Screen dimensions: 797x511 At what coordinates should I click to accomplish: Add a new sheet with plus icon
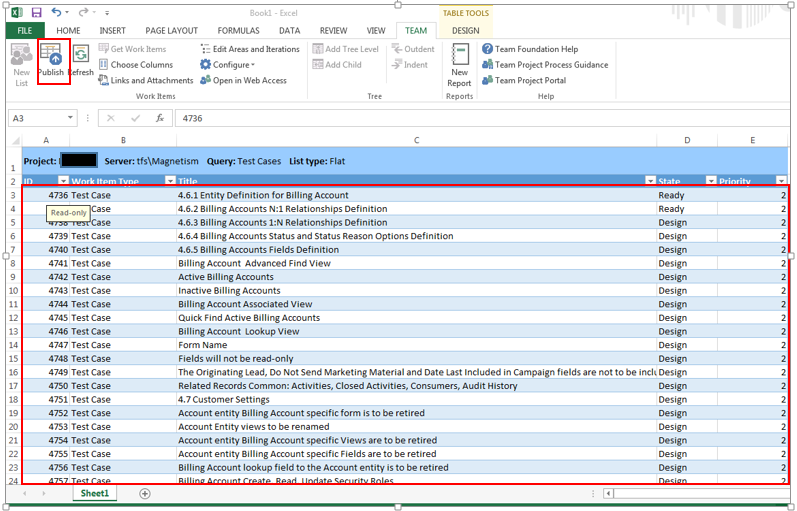tap(145, 494)
